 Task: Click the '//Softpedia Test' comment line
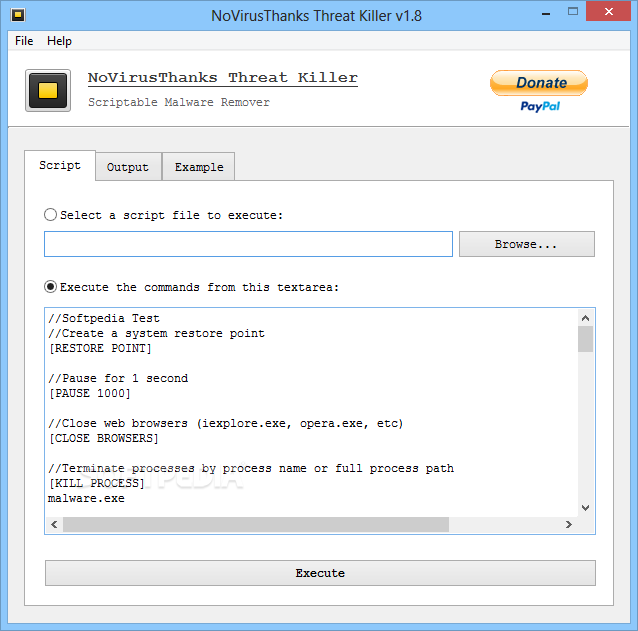click(x=104, y=318)
